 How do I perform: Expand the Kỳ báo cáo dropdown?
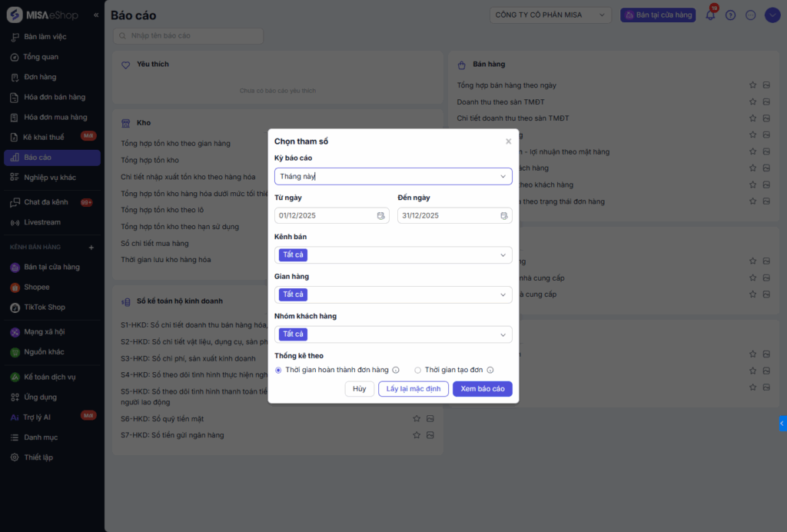(503, 177)
